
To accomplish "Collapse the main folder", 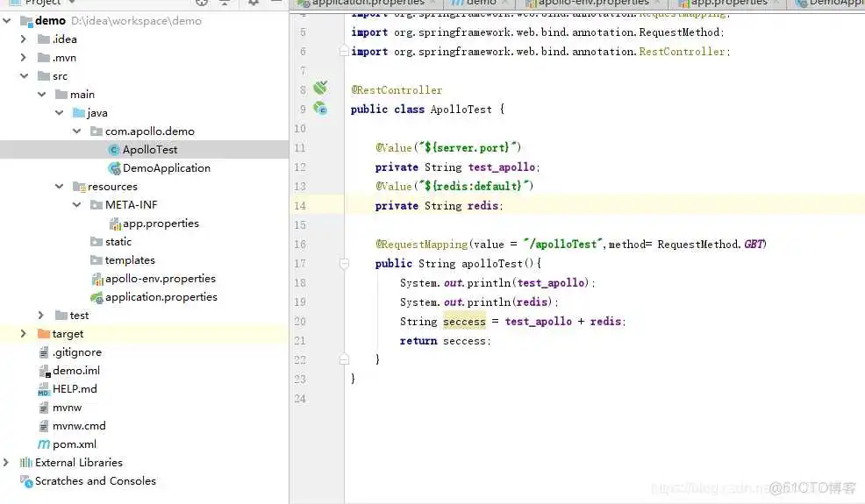I will point(41,95).
